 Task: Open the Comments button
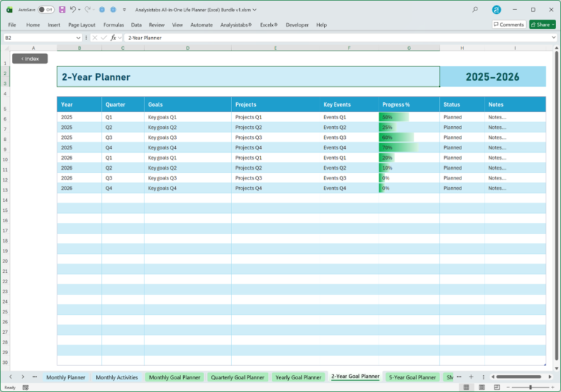click(508, 25)
